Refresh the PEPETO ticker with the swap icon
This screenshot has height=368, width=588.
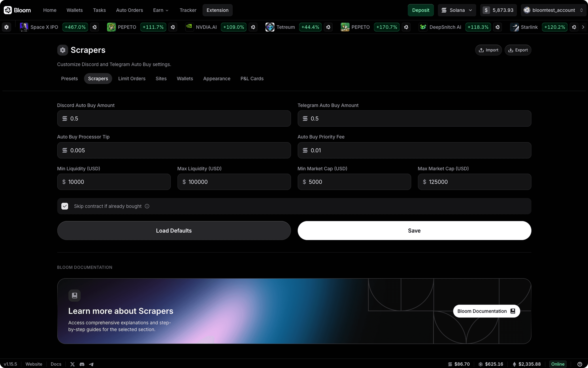coord(173,27)
